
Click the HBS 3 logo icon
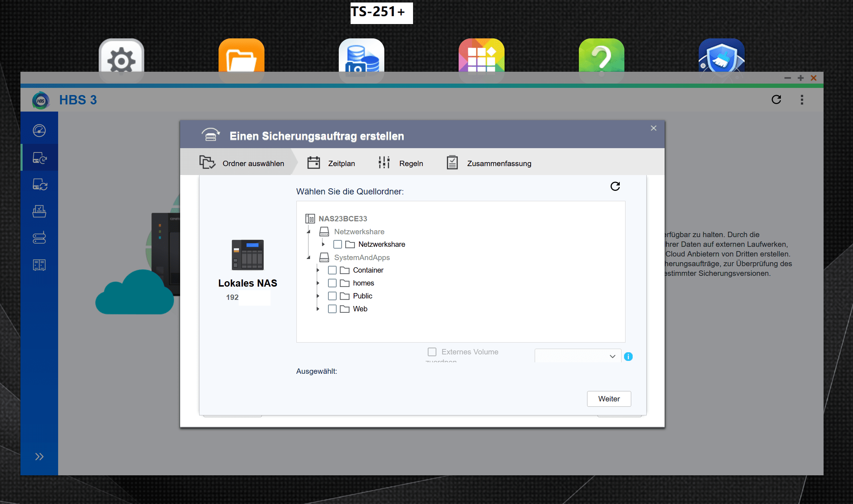[x=41, y=100]
